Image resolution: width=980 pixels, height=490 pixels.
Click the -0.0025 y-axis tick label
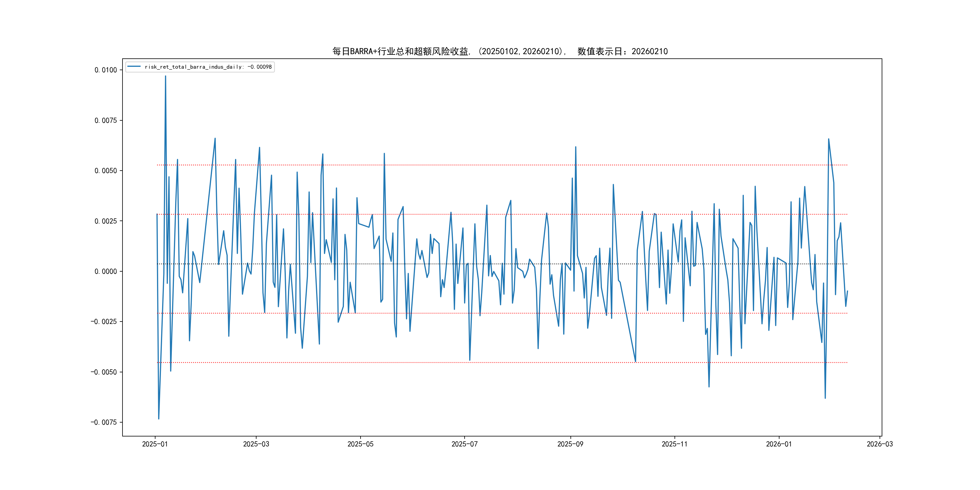pos(103,322)
